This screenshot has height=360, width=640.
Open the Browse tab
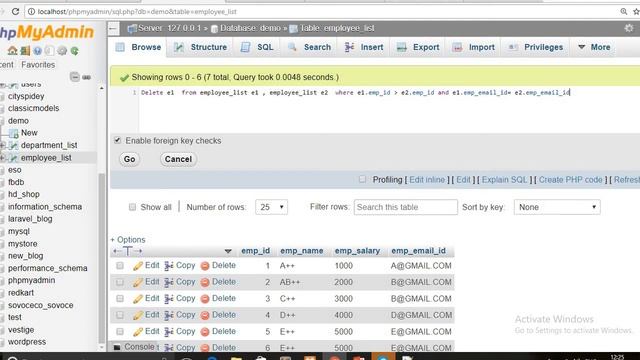[x=138, y=47]
